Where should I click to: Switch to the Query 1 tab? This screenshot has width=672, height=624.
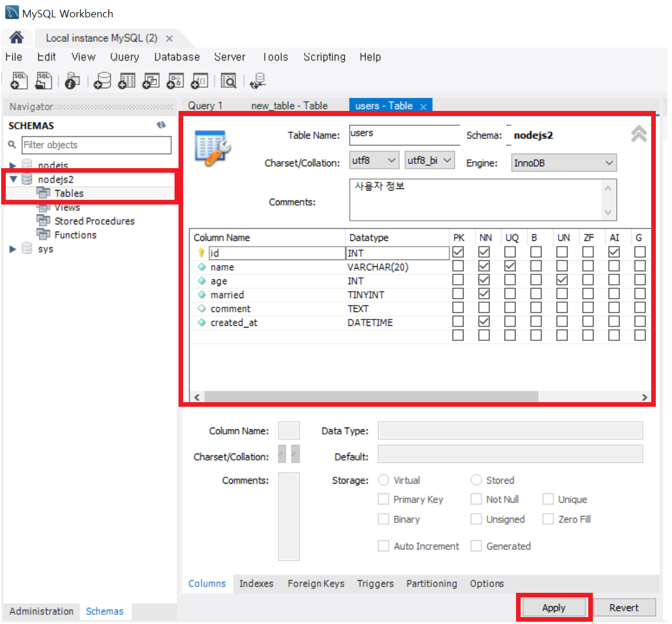tap(205, 105)
